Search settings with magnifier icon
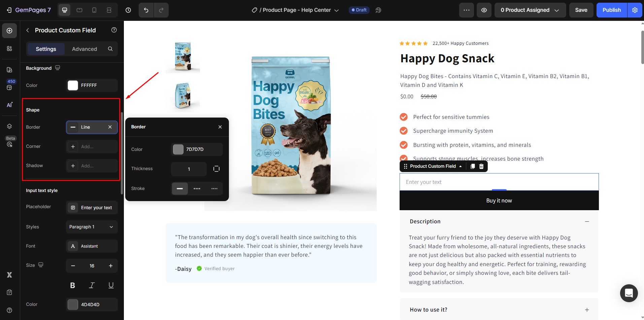The image size is (644, 320). coord(110,49)
